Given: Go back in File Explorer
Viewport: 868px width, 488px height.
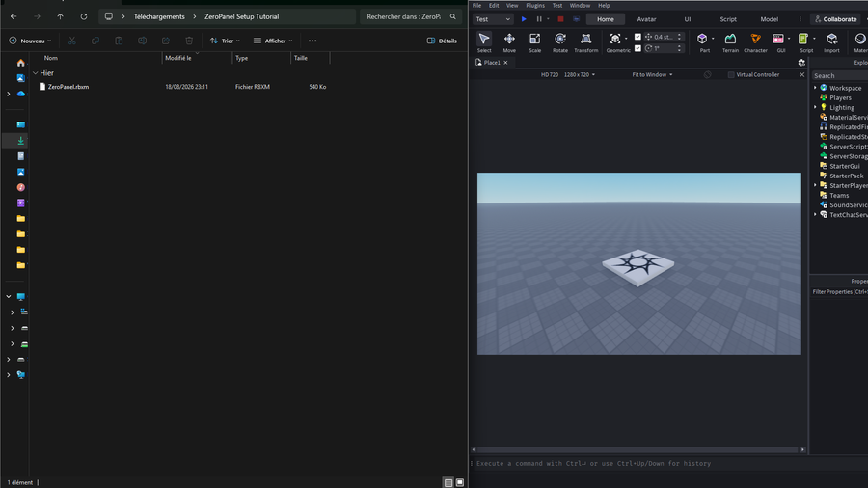Looking at the screenshot, I should click(14, 16).
